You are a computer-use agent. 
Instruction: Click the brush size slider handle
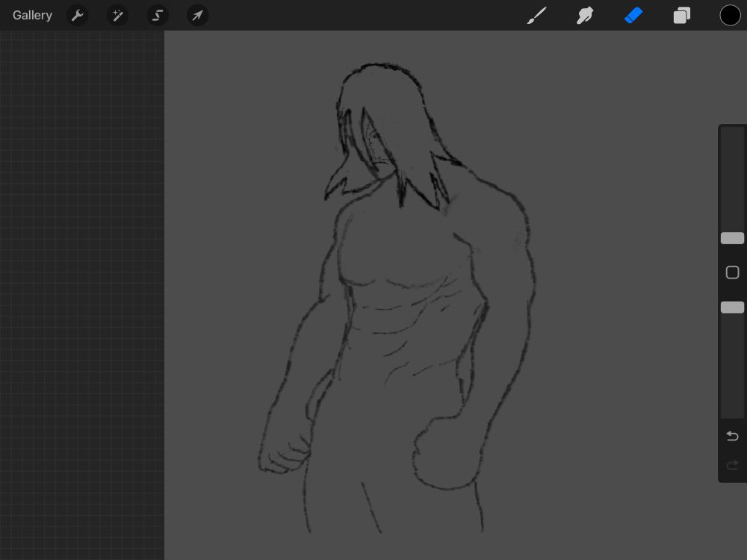[732, 238]
